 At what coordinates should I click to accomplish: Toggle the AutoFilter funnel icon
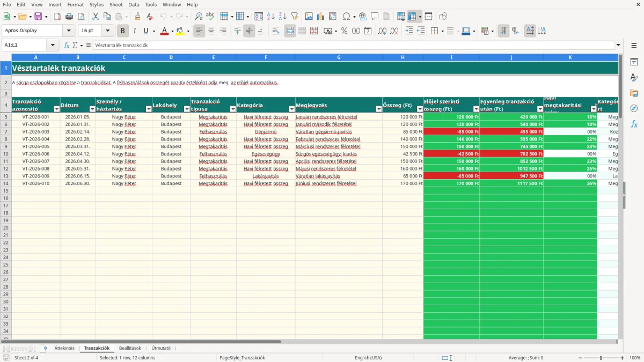click(x=295, y=17)
